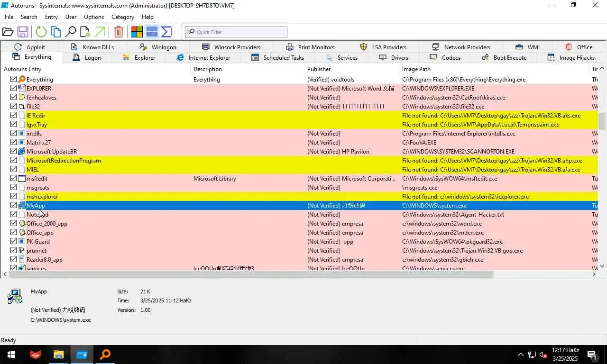Viewport: 607px width, 364px height.
Task: Sort by Description column header
Action: (x=248, y=69)
